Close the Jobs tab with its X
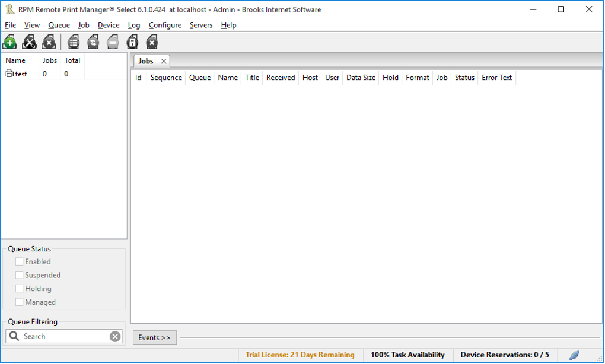The width and height of the screenshot is (605, 364). 164,61
